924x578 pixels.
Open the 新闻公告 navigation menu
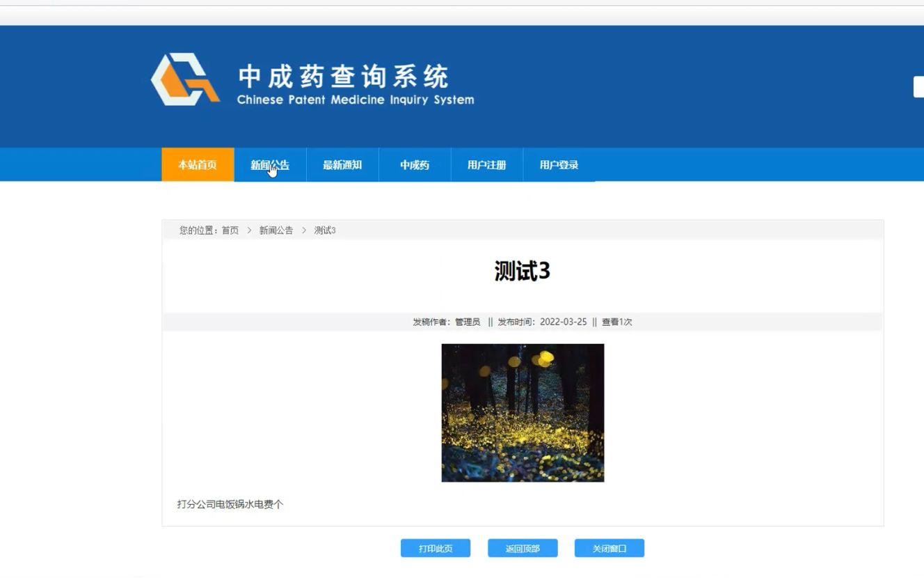coord(270,164)
